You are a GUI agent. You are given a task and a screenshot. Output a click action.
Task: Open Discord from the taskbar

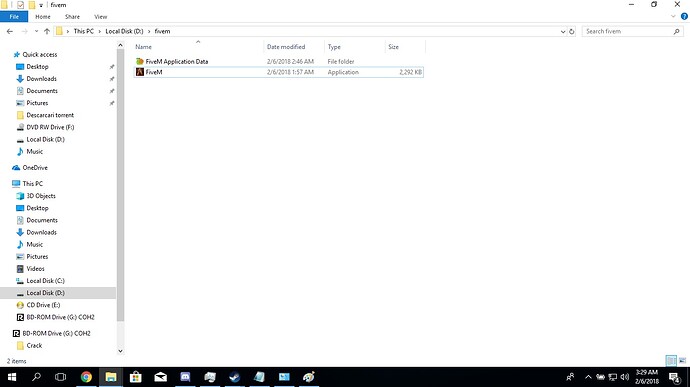[185, 377]
